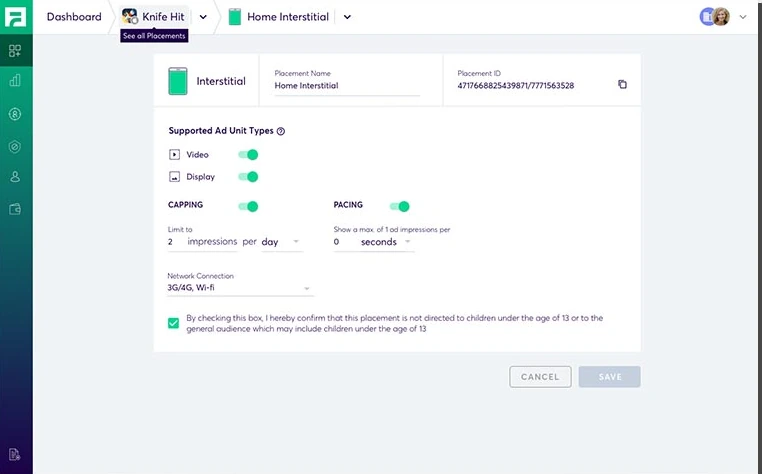Click the green placement icon in breadcrumb
762x474 pixels.
pos(235,17)
